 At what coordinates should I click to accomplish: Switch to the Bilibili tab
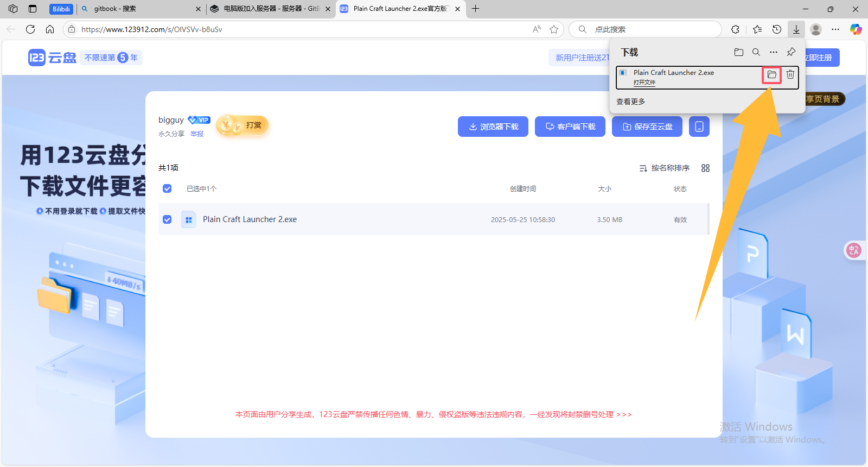point(61,9)
